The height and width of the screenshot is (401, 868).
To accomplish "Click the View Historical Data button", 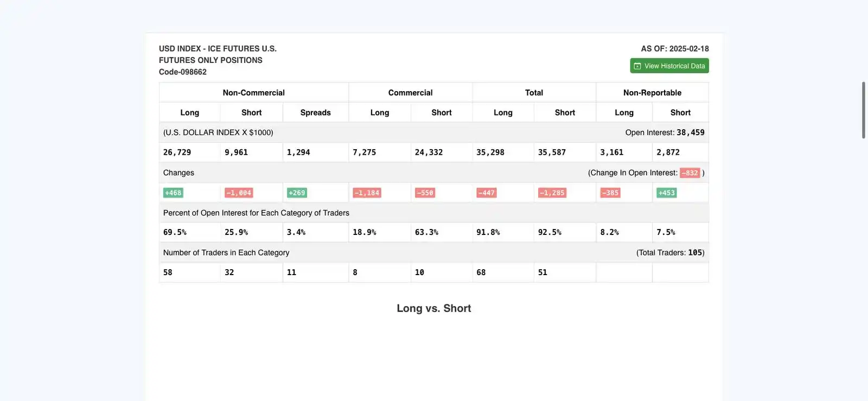I will coord(669,66).
